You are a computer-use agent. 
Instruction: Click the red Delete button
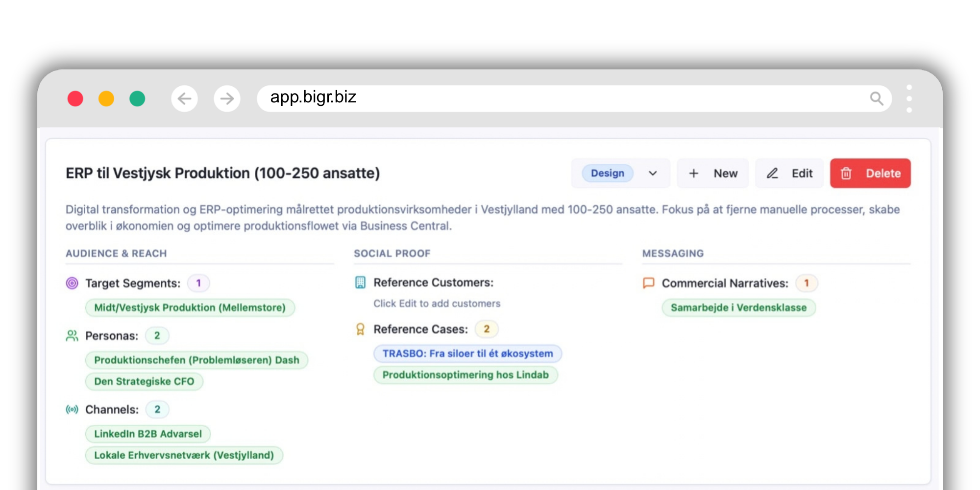[870, 173]
